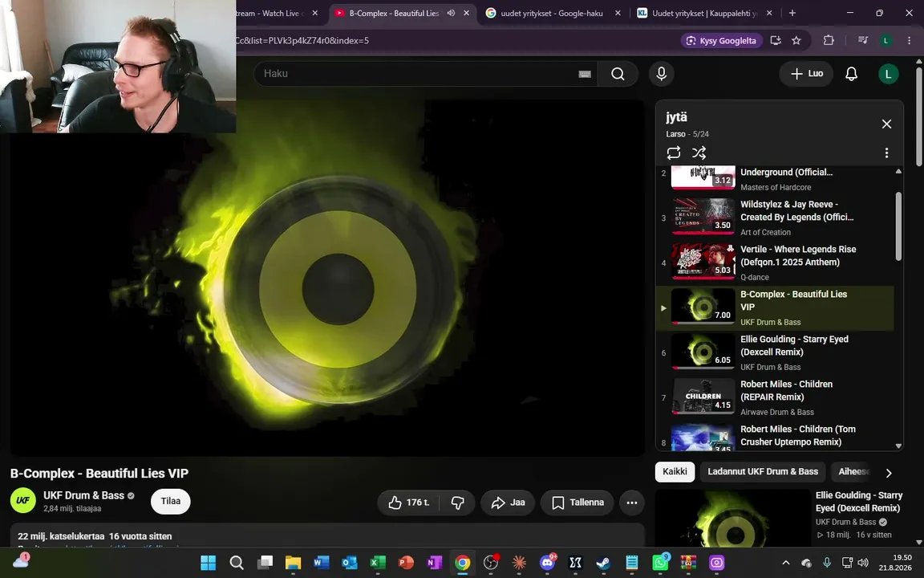This screenshot has width=924, height=578.
Task: Open PowerPoint from taskbar
Action: click(406, 563)
